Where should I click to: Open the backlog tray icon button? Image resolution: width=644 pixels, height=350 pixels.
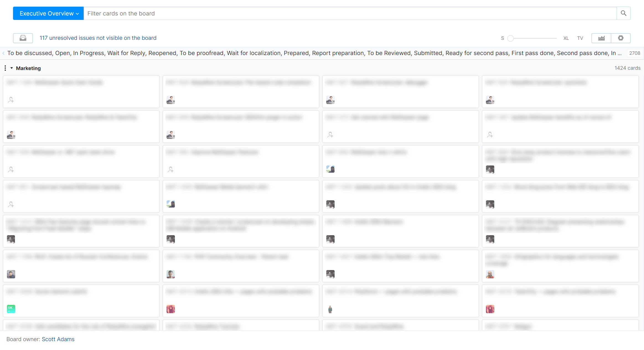point(23,38)
